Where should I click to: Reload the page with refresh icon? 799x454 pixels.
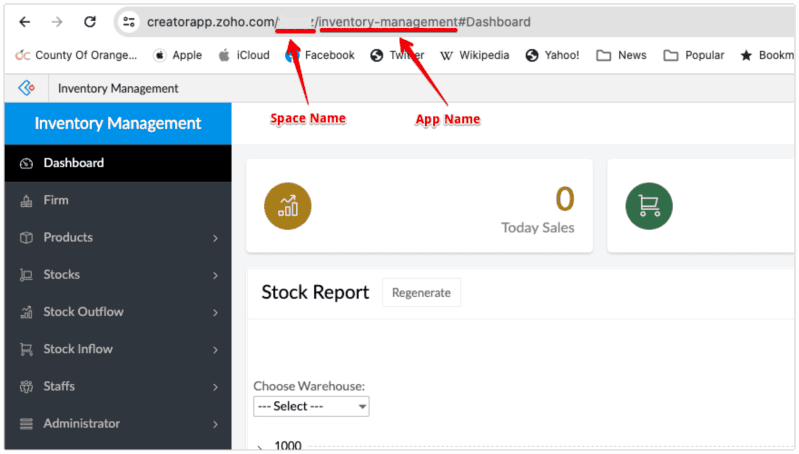pos(90,21)
